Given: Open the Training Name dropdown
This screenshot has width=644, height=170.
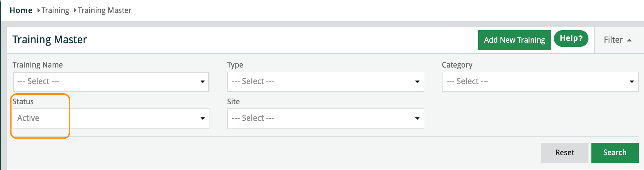Looking at the screenshot, I should tap(111, 81).
